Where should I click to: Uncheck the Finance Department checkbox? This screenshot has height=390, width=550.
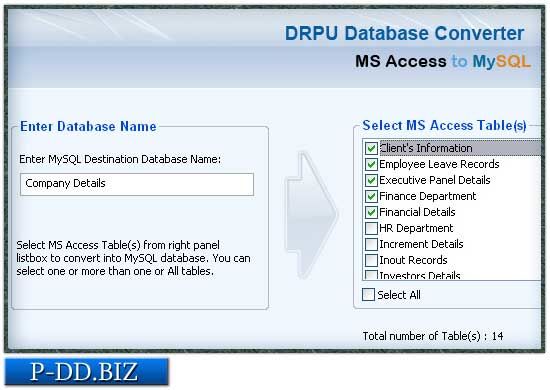[371, 196]
